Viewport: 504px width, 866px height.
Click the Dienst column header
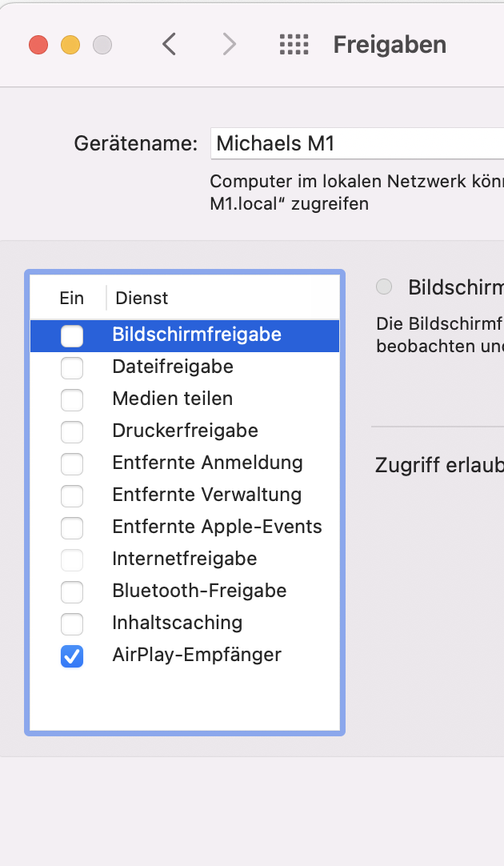142,298
